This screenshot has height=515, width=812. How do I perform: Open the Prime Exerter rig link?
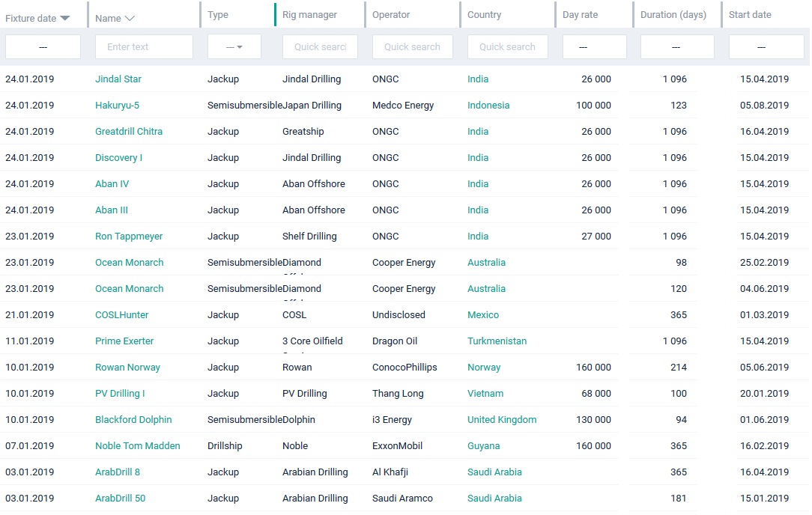pyautogui.click(x=124, y=341)
